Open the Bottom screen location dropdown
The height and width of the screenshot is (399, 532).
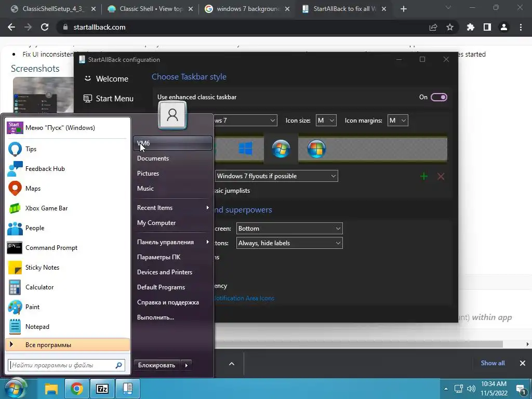click(289, 229)
